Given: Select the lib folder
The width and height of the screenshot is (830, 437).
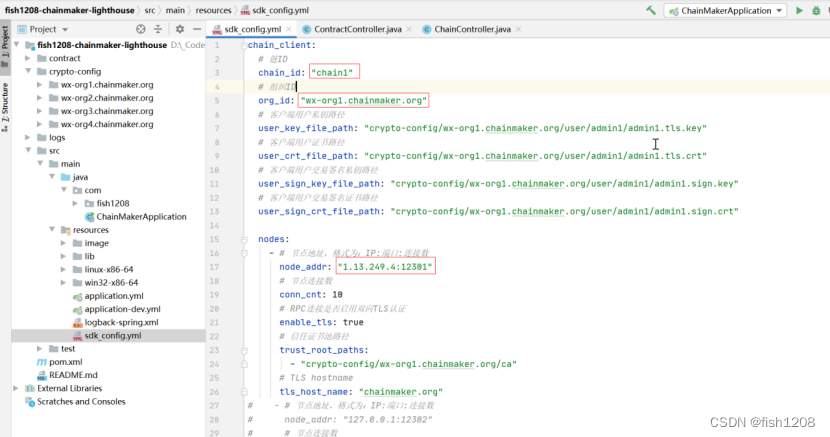Looking at the screenshot, I should pyautogui.click(x=89, y=256).
